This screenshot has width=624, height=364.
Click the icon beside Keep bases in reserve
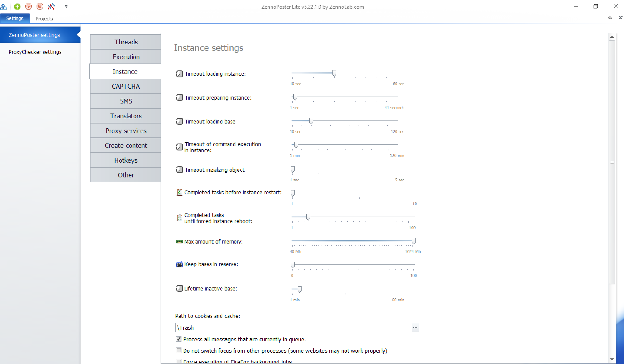pos(179,264)
